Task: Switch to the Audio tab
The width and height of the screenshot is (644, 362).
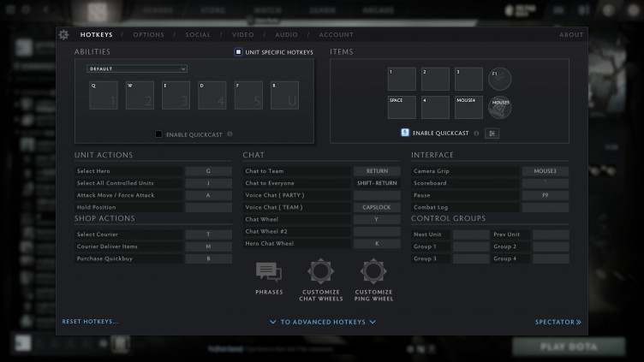Action: [x=286, y=35]
